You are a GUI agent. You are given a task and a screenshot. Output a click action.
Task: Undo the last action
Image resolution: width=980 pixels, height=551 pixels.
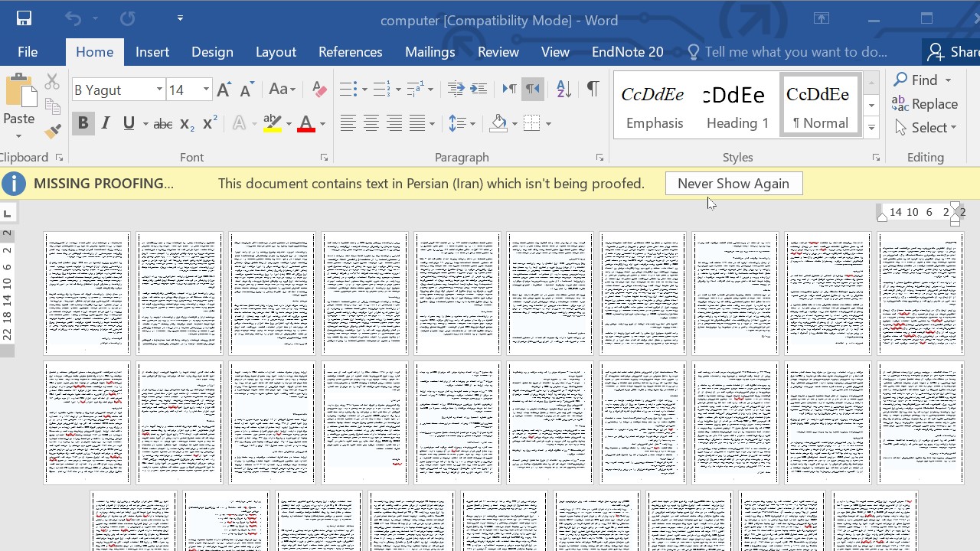(x=73, y=19)
